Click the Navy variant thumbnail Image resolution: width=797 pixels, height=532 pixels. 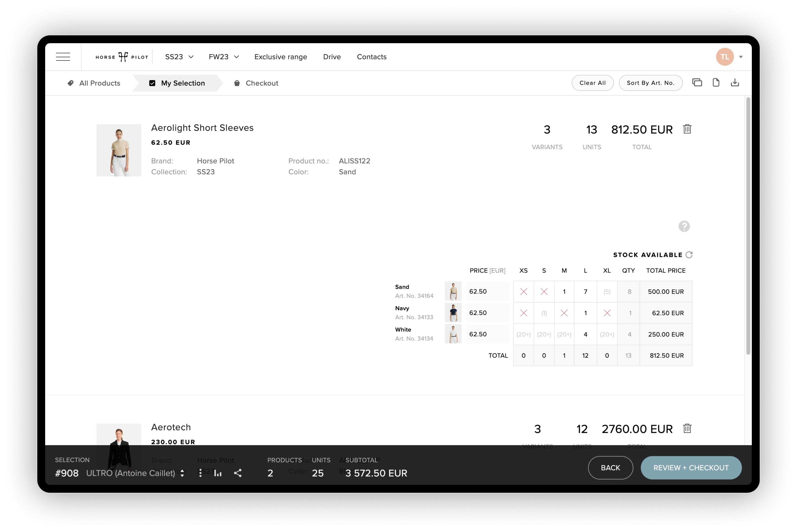point(453,313)
